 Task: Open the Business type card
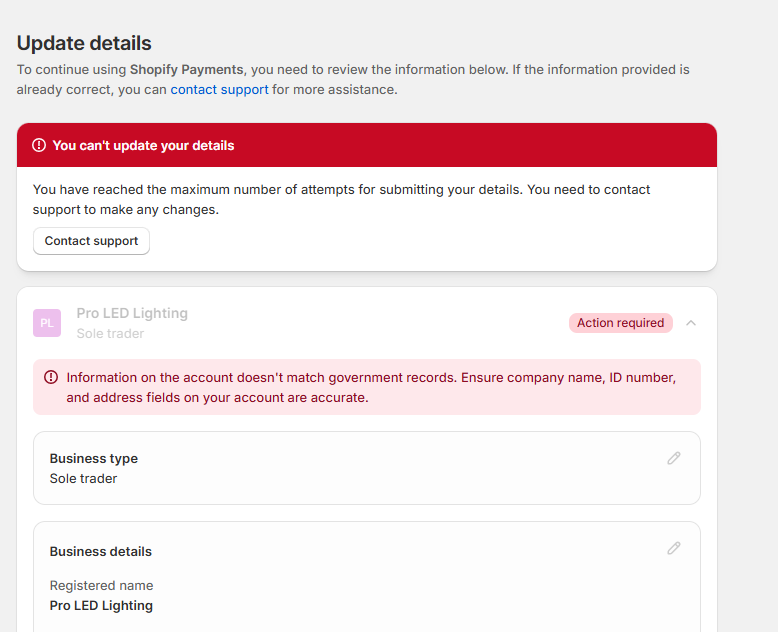coord(367,468)
